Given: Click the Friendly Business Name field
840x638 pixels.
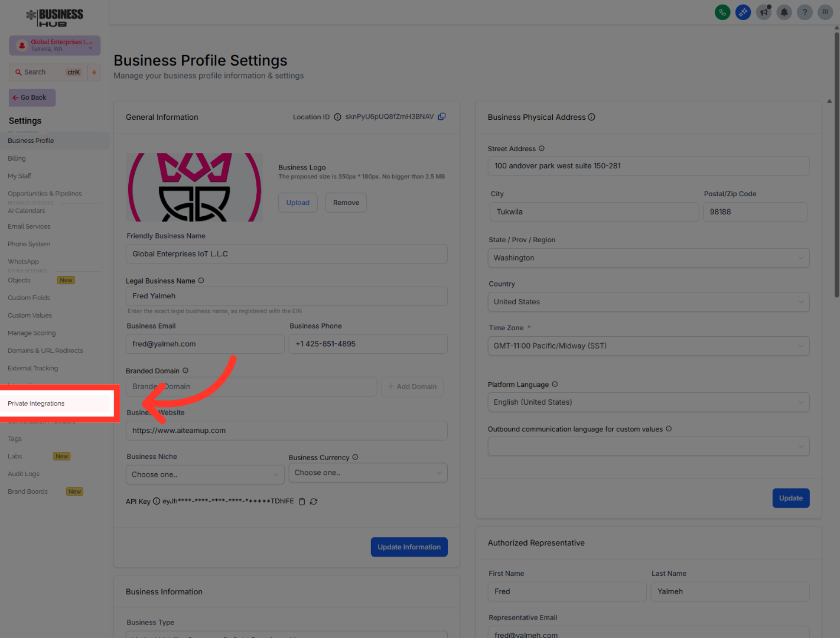Looking at the screenshot, I should pyautogui.click(x=286, y=254).
